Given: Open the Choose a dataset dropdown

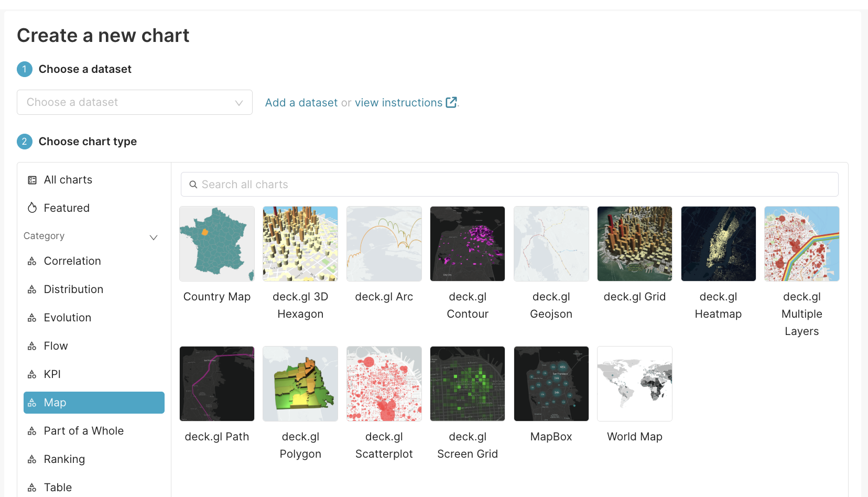Looking at the screenshot, I should tap(135, 102).
